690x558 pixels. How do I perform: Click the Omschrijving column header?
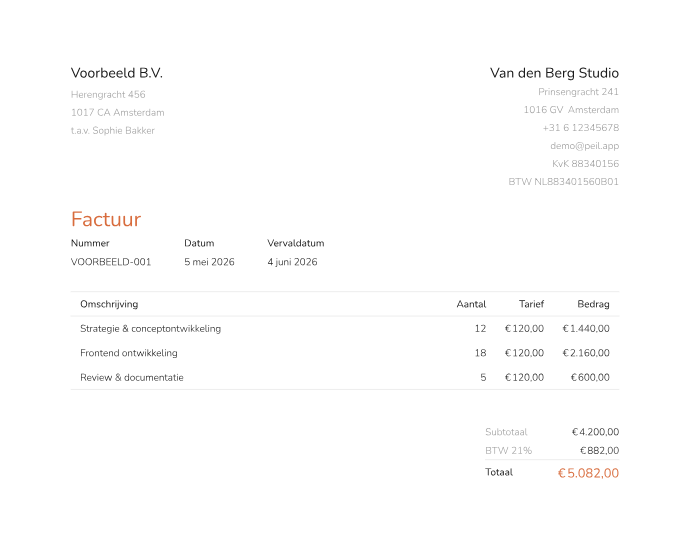(109, 304)
